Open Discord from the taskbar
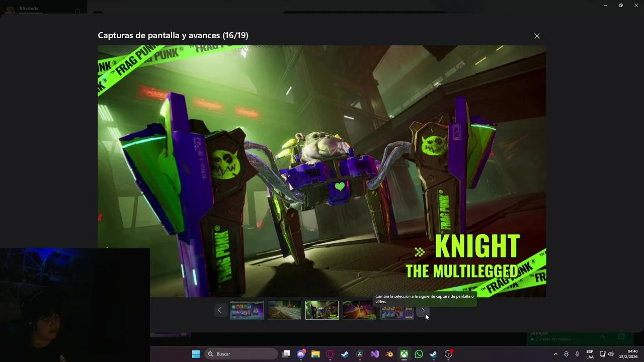 tap(301, 354)
